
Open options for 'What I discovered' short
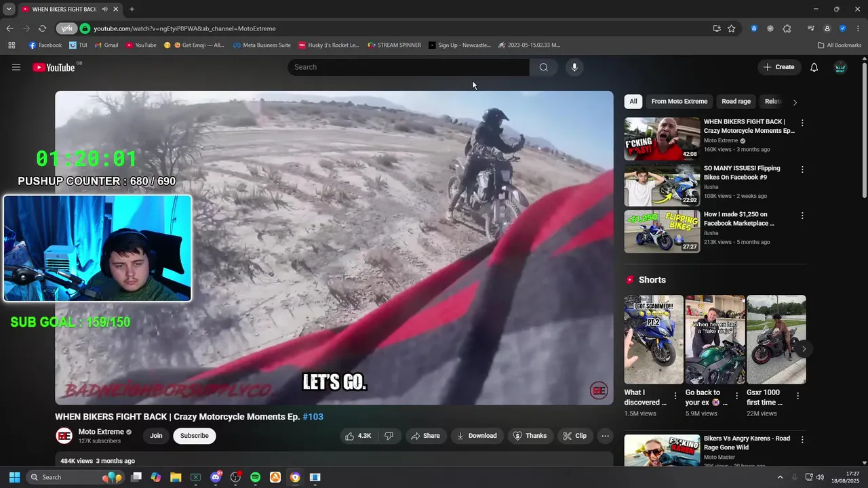pos(675,396)
